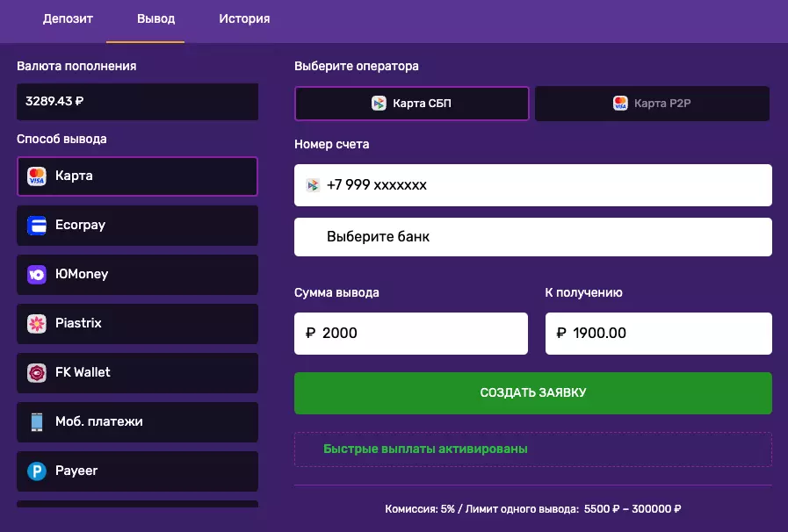This screenshot has height=532, width=788.
Task: Click the Сумма вывода amount field
Action: (411, 334)
